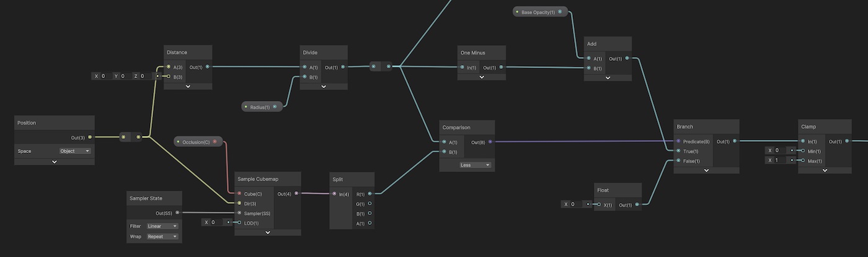The height and width of the screenshot is (257, 868).
Task: Open the Comparison type dropdown showing Less
Action: pyautogui.click(x=476, y=165)
